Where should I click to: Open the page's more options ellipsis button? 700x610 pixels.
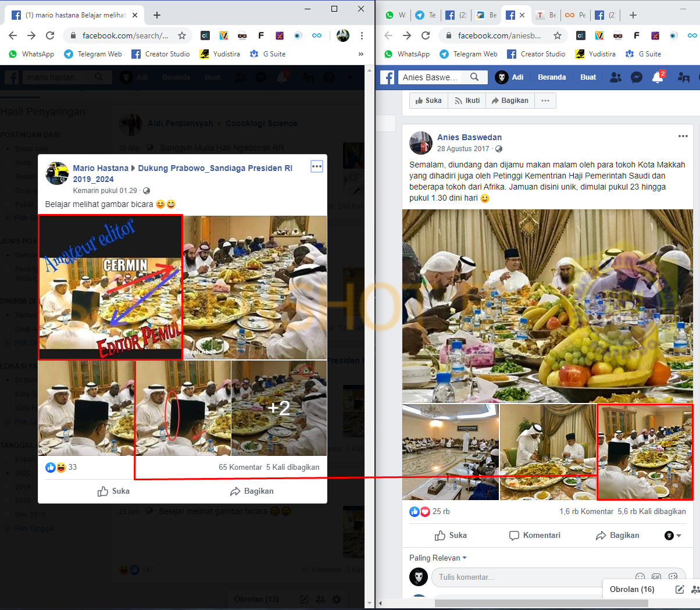[545, 101]
